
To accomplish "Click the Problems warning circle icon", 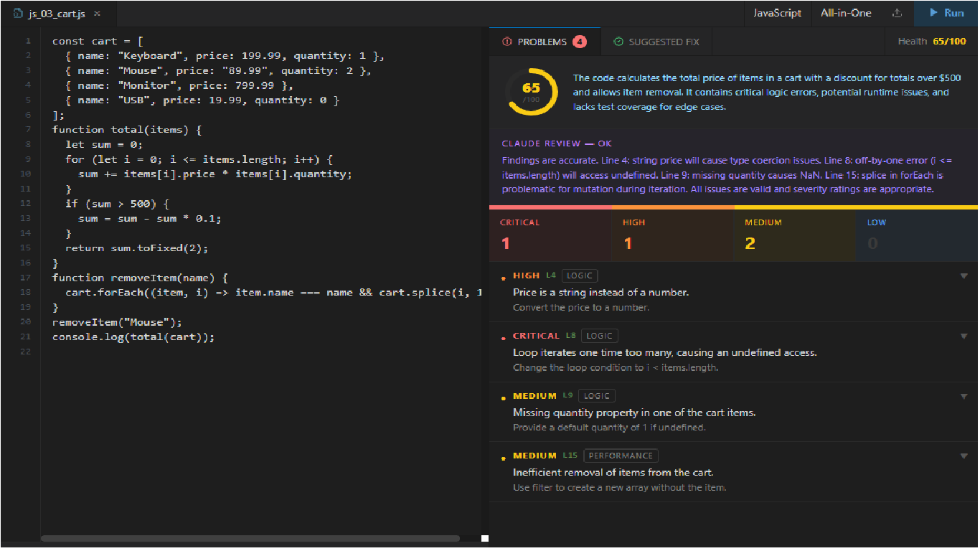I will [508, 42].
